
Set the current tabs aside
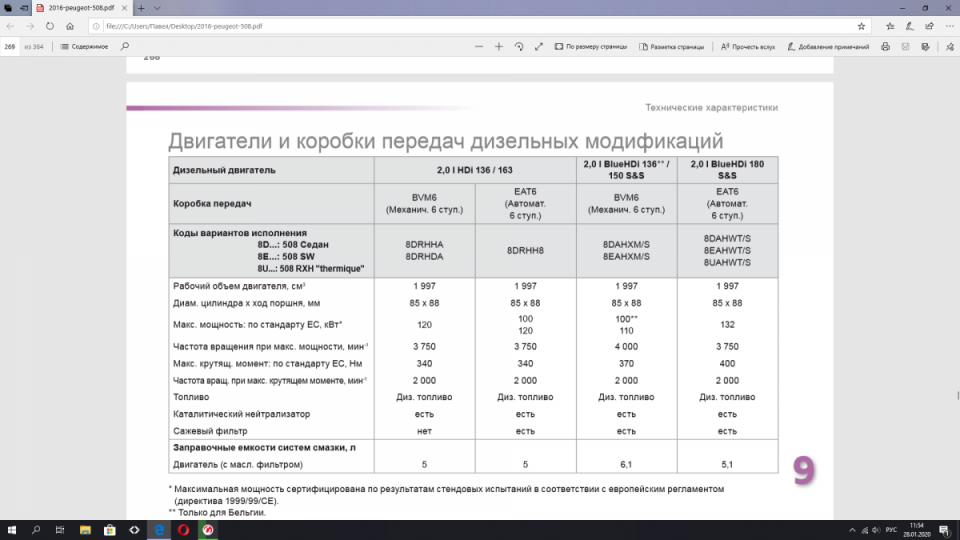pyautogui.click(x=24, y=8)
